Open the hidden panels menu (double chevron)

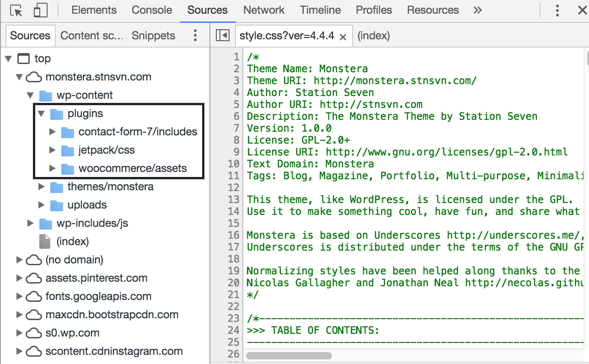coord(477,10)
